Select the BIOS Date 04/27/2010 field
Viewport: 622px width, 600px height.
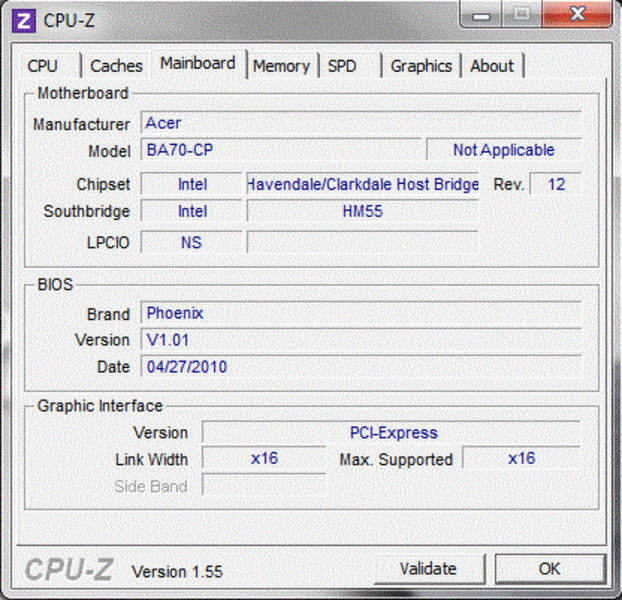tap(361, 367)
